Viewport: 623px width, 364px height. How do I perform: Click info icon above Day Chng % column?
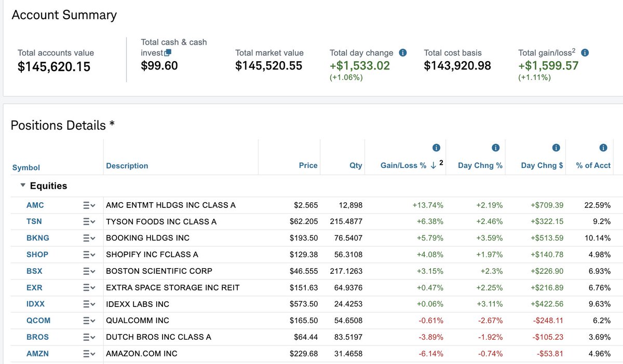click(495, 148)
